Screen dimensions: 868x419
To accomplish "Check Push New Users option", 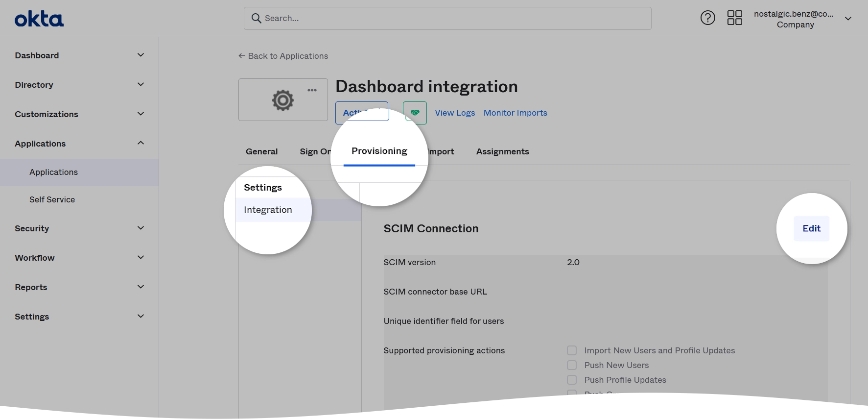I will [571, 365].
